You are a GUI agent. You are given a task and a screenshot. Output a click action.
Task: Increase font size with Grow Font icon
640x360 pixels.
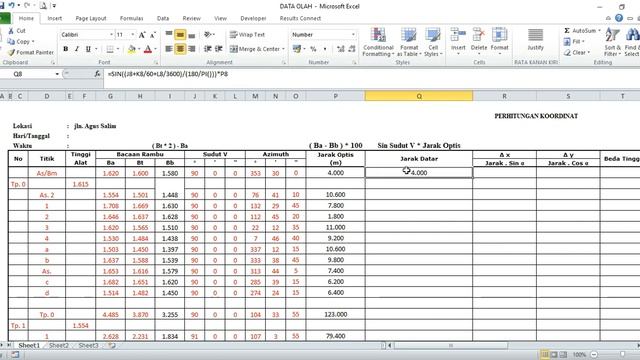coord(142,35)
